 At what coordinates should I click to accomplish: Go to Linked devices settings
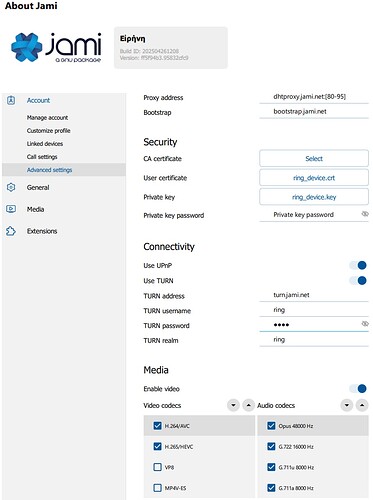(x=45, y=144)
